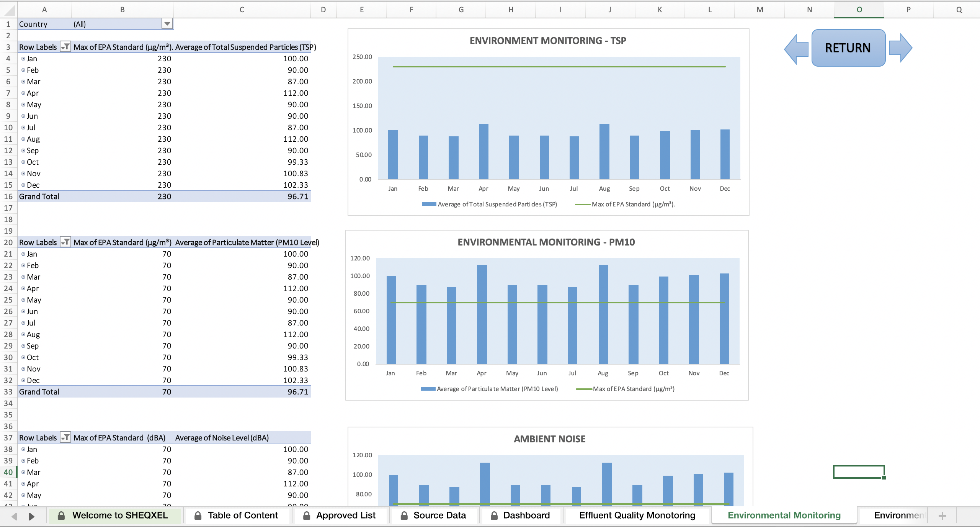The height and width of the screenshot is (527, 980).
Task: Click the left arrow beside RETURN
Action: [x=796, y=49]
